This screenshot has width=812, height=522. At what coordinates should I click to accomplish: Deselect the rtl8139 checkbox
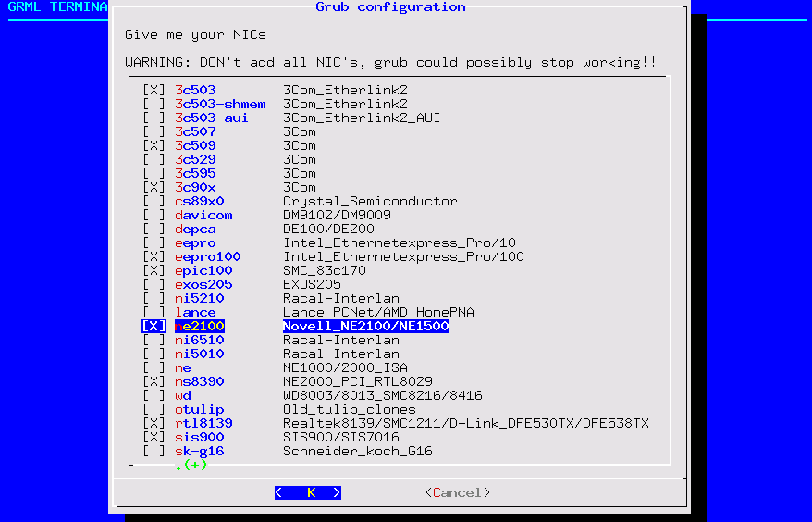154,424
